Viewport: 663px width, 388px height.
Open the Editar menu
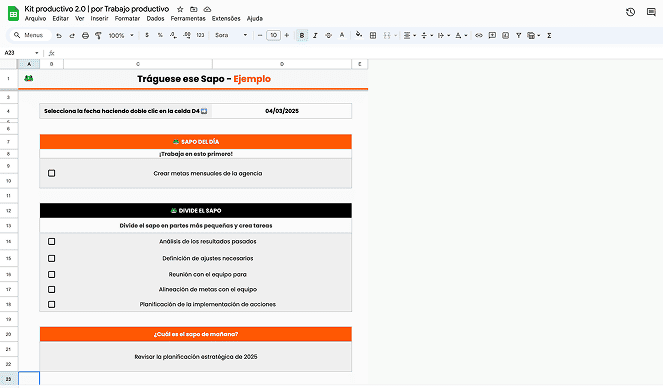click(60, 19)
